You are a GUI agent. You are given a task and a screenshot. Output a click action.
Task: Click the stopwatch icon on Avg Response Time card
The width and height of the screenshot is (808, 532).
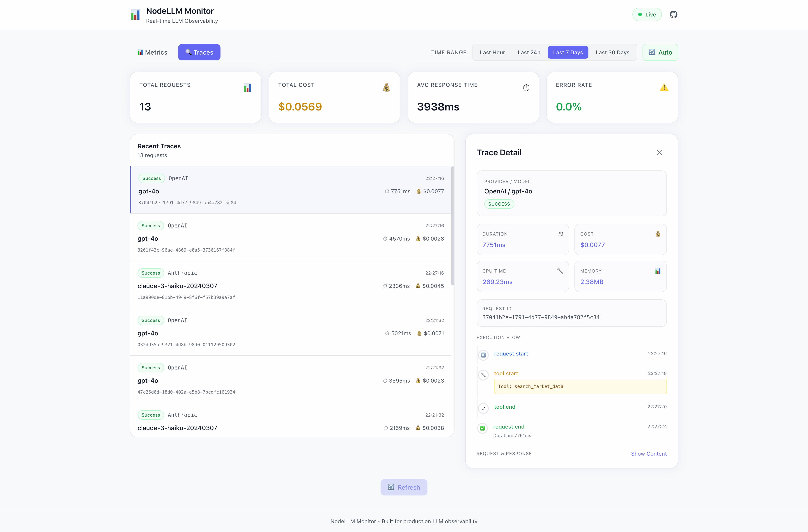[x=526, y=88]
